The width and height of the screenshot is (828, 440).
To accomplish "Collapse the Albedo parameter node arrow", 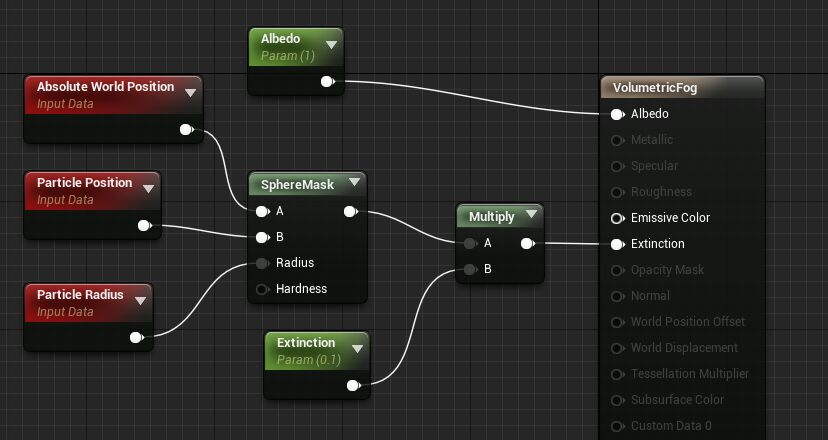I will click(331, 45).
